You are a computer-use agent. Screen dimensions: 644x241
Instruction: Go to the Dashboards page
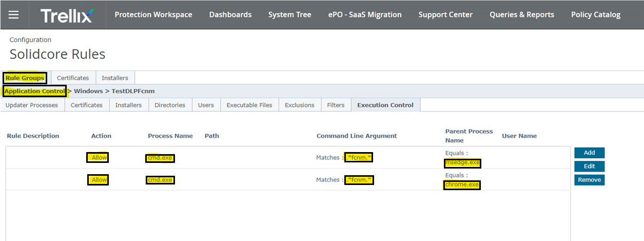[230, 15]
